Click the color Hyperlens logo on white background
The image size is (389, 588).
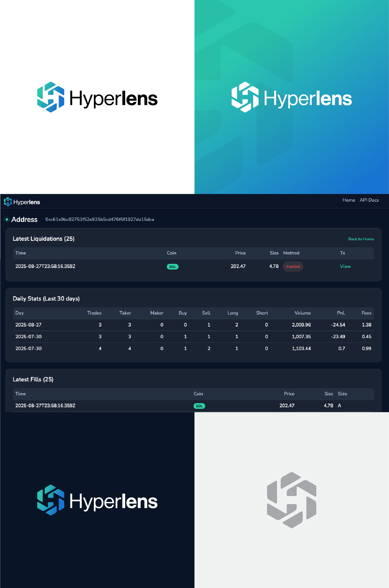97,97
